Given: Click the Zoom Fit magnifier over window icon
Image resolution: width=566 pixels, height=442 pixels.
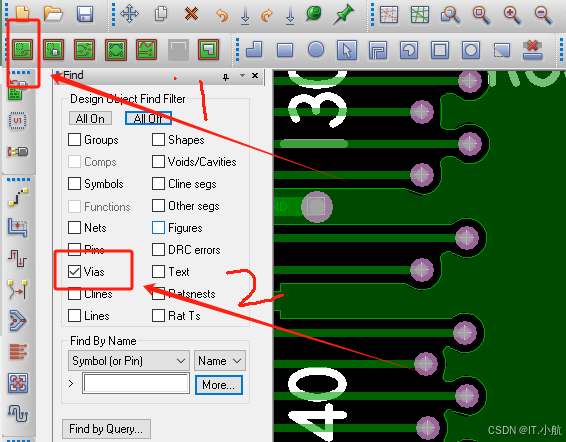Looking at the screenshot, I should coord(450,15).
